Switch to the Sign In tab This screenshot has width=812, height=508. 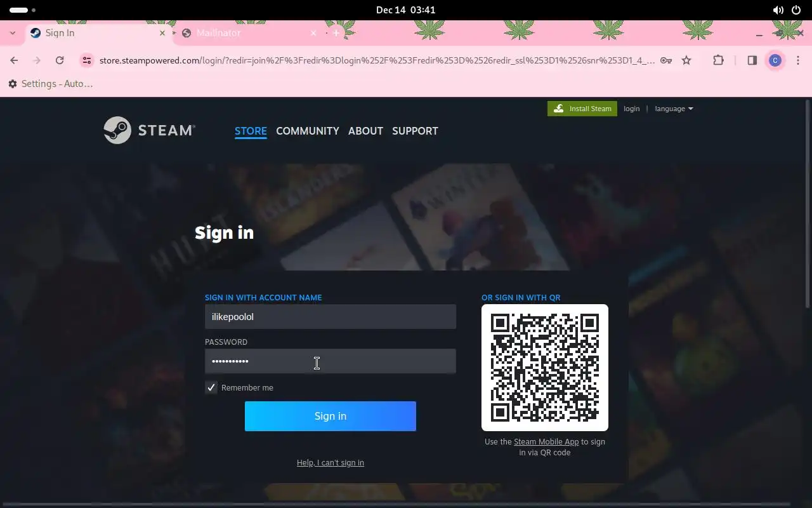(x=98, y=33)
